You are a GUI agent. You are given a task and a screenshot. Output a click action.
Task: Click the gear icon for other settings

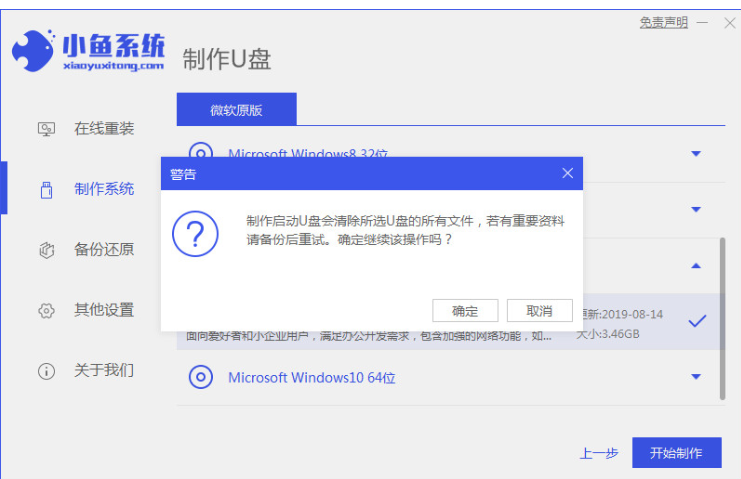[x=46, y=311]
